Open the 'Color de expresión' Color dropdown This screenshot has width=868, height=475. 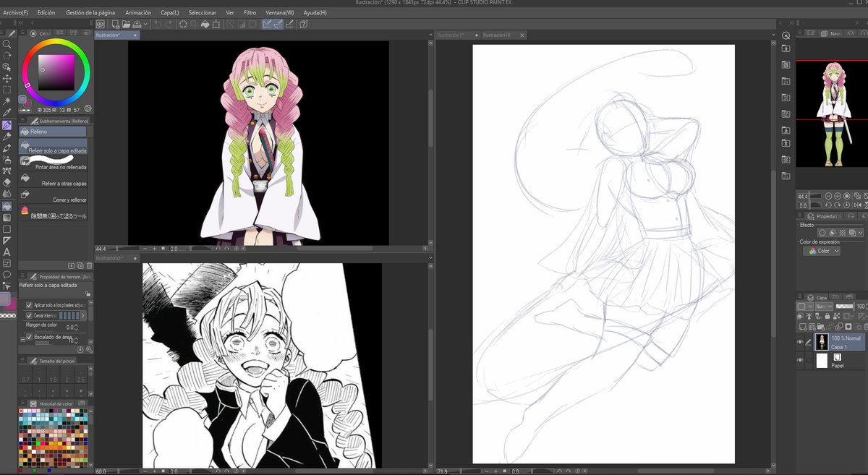pyautogui.click(x=822, y=251)
